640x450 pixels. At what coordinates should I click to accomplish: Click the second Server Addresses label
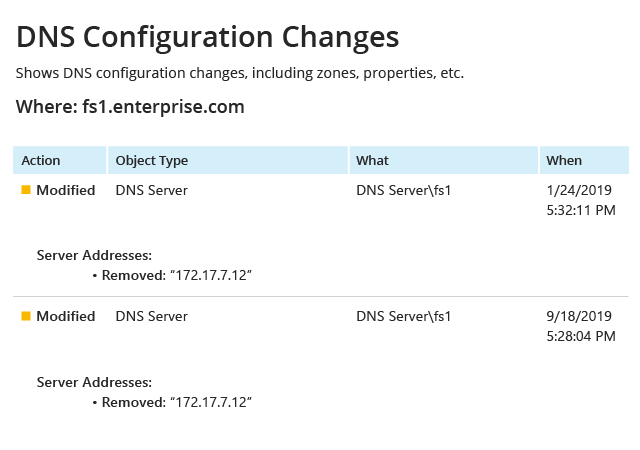94,382
